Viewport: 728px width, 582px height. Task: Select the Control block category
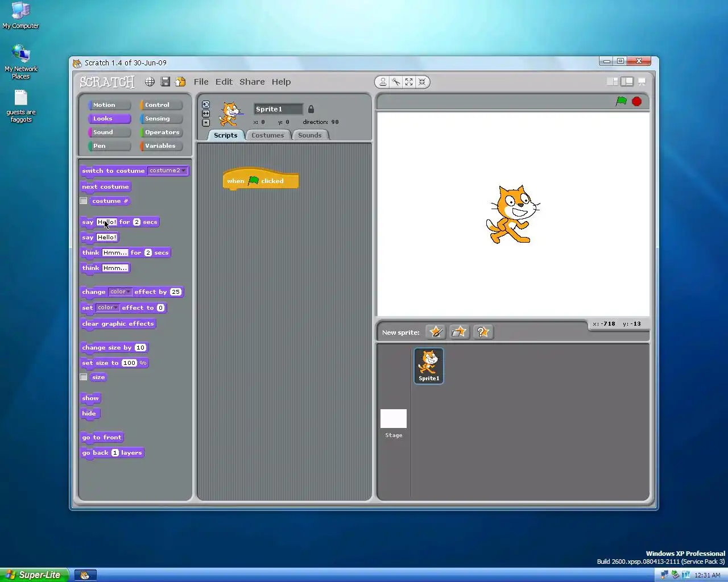coord(162,105)
